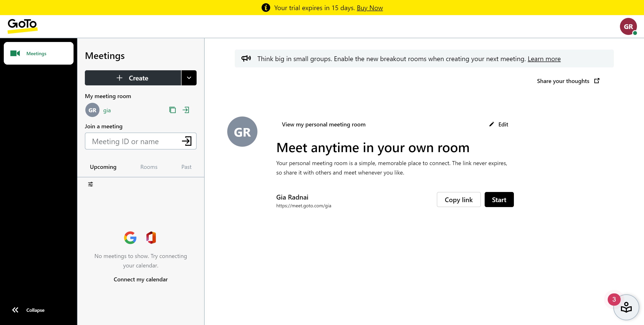Click the Create meeting button
Image resolution: width=644 pixels, height=325 pixels.
pyautogui.click(x=133, y=78)
